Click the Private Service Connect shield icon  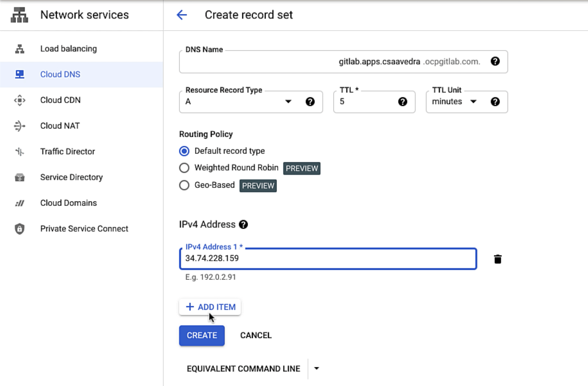(x=20, y=228)
